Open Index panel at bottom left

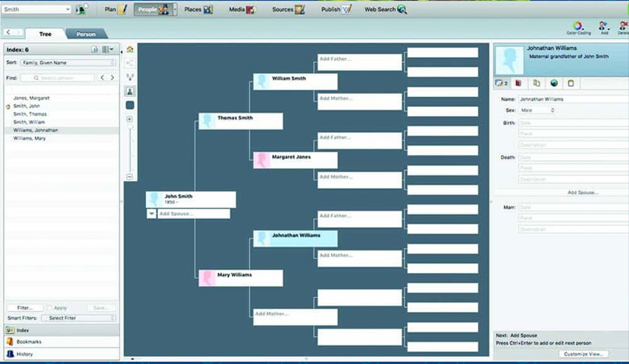pos(62,330)
